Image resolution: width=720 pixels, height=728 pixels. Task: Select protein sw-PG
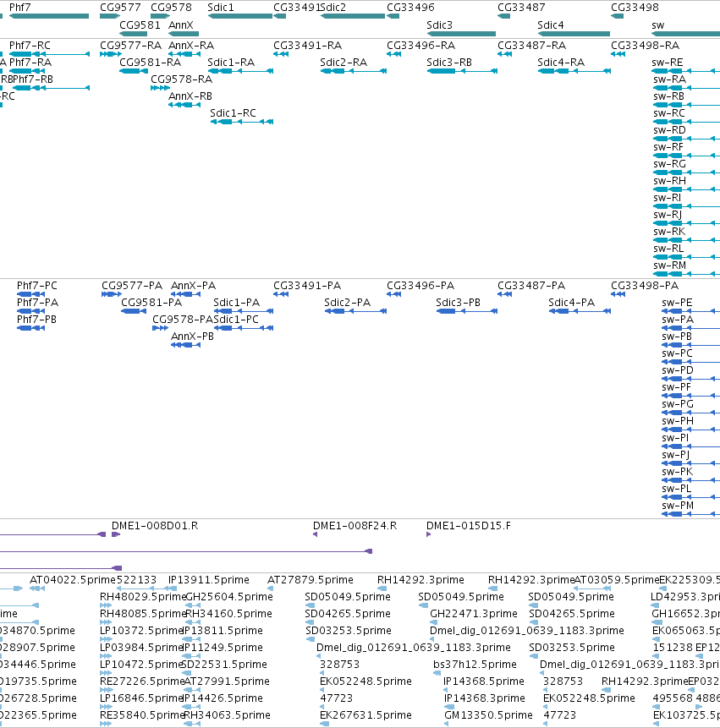[690, 413]
